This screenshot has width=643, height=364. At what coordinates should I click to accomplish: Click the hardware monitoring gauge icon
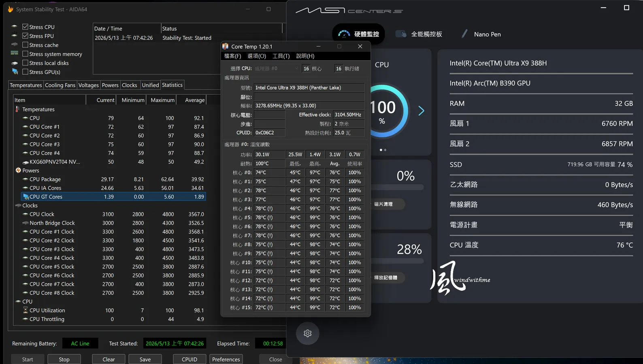344,34
